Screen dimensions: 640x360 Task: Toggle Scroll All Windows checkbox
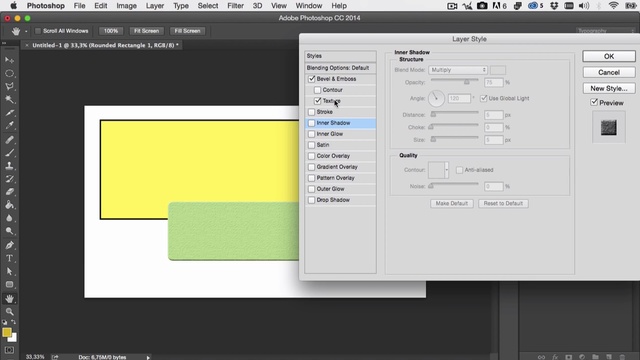pyautogui.click(x=38, y=31)
